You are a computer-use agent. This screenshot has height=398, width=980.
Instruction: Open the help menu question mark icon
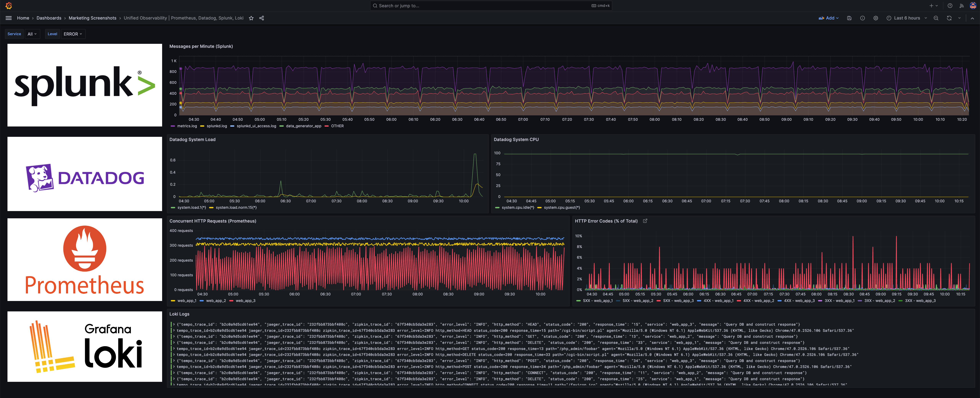click(x=950, y=5)
